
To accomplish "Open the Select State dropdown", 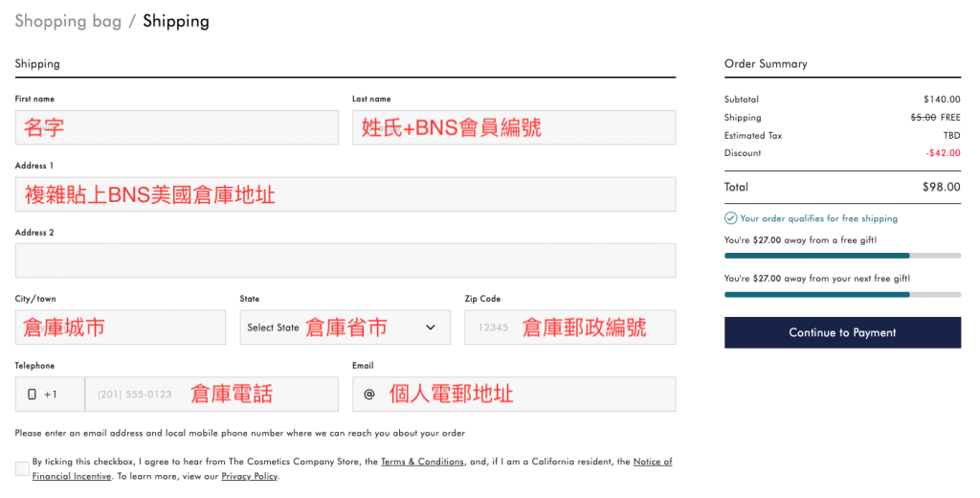I will pyautogui.click(x=345, y=328).
